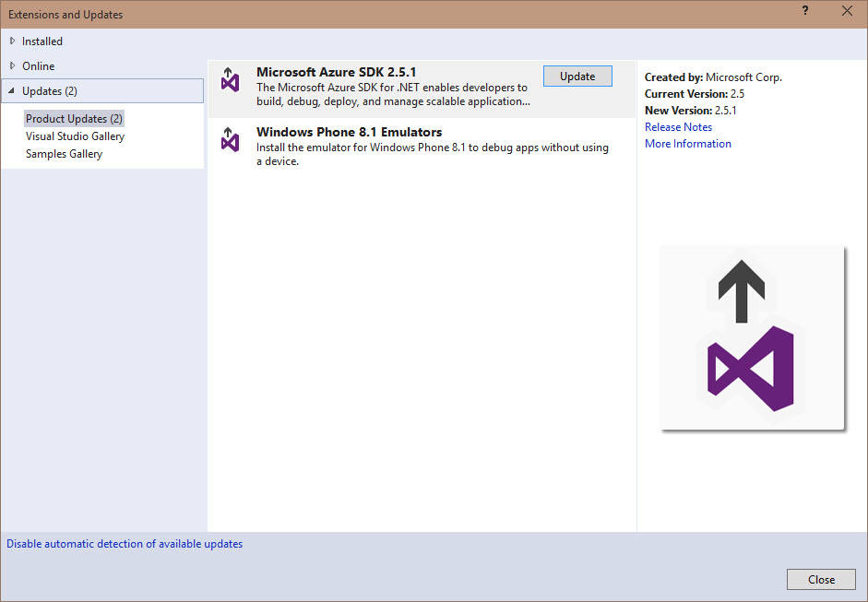This screenshot has height=602, width=868.
Task: Click the Microsoft Azure SDK update icon
Action: click(230, 79)
